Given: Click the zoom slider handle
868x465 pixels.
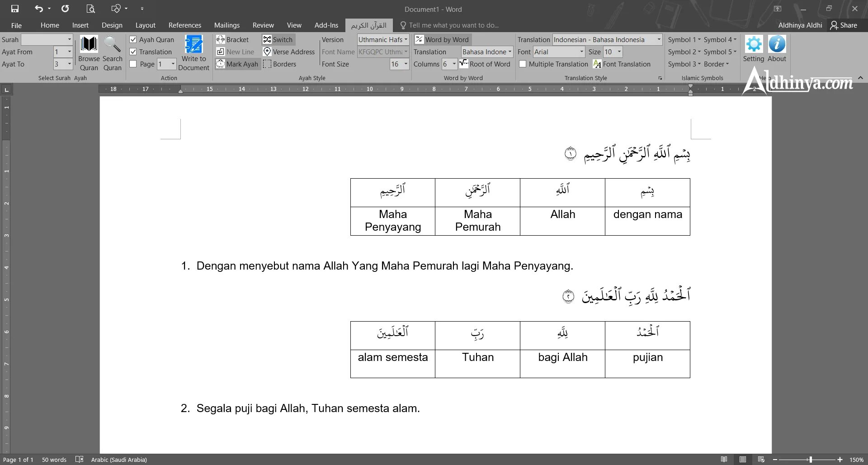Looking at the screenshot, I should click(x=811, y=460).
